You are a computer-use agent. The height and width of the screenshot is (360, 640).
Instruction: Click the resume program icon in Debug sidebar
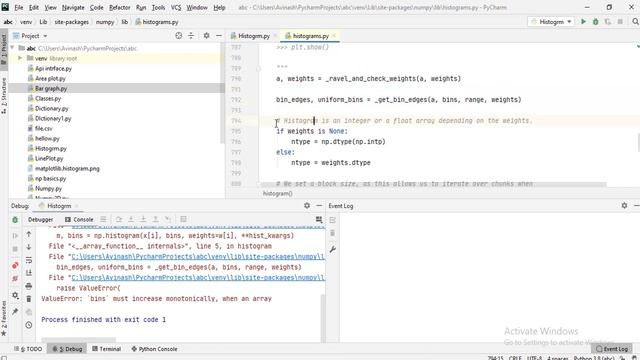pos(15,236)
